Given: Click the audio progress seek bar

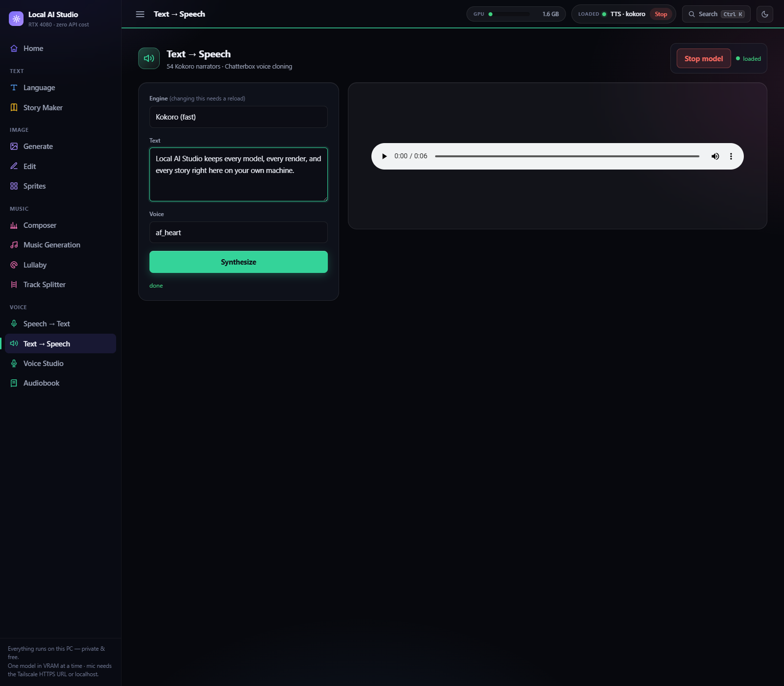Looking at the screenshot, I should coord(567,156).
